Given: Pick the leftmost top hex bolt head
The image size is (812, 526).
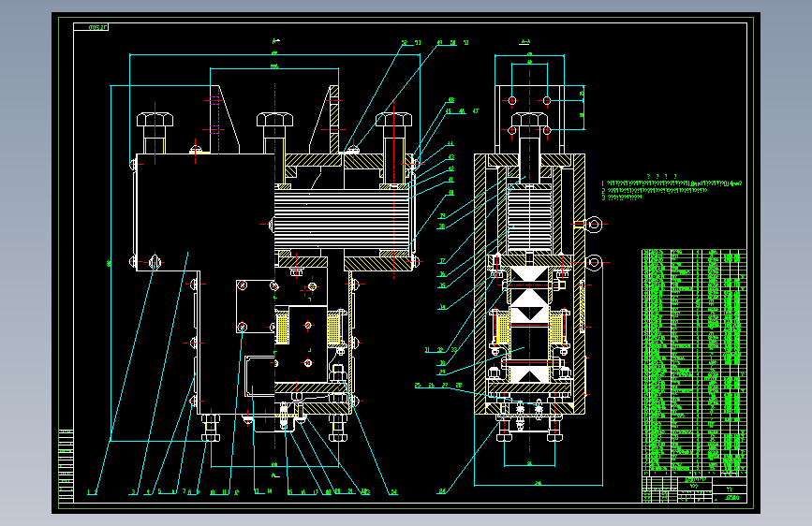Looking at the screenshot, I should [x=155, y=120].
